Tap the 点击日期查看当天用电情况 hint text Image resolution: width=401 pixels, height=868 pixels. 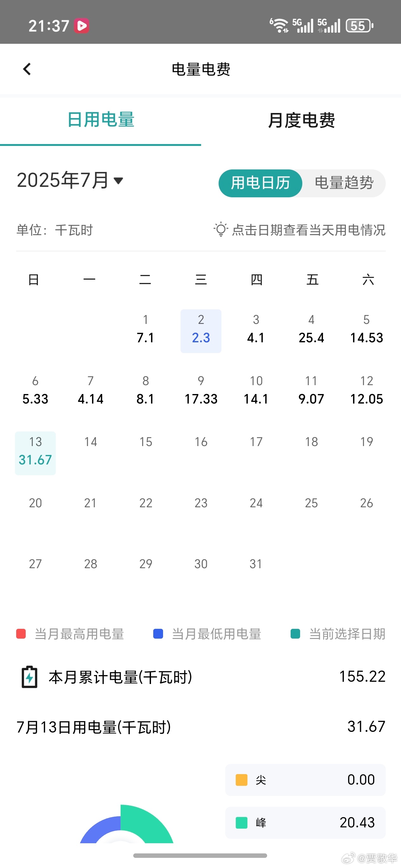click(309, 230)
